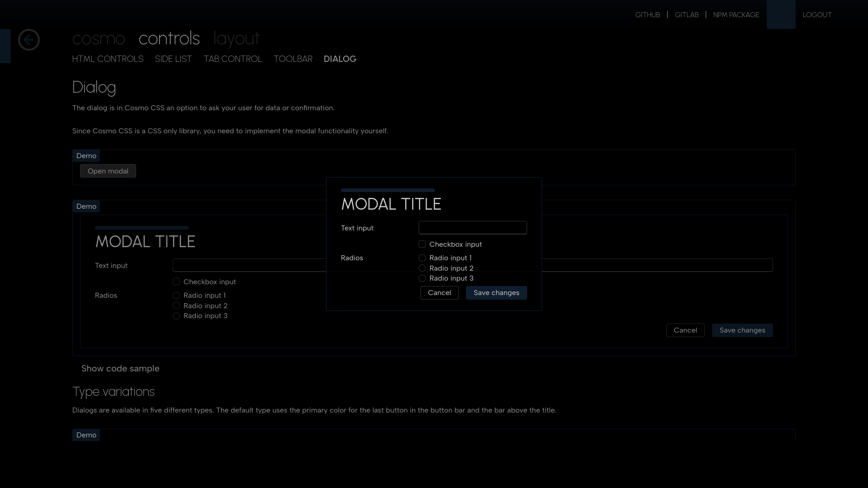
Task: Click the Open modal button
Action: pyautogui.click(x=108, y=171)
